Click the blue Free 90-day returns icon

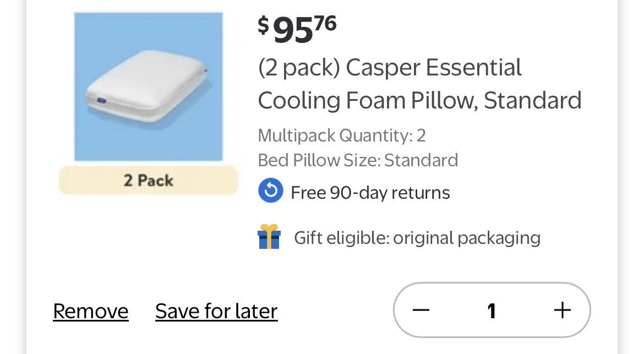tap(270, 191)
